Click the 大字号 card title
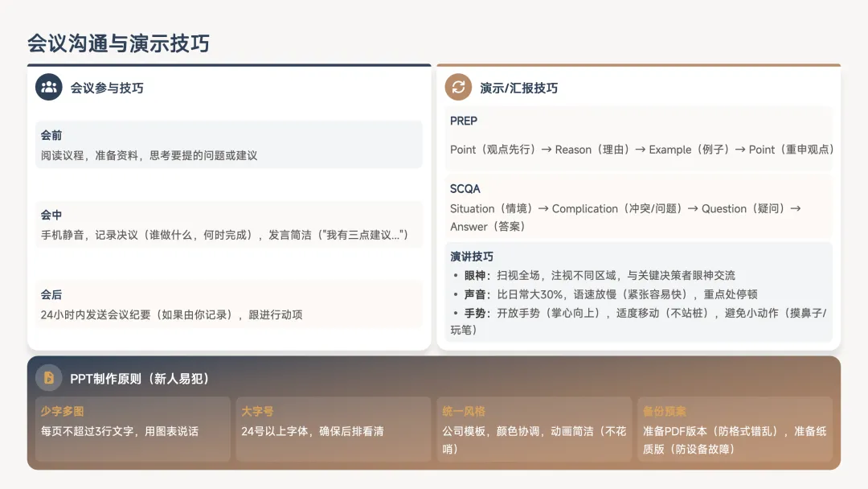868x489 pixels. point(257,412)
